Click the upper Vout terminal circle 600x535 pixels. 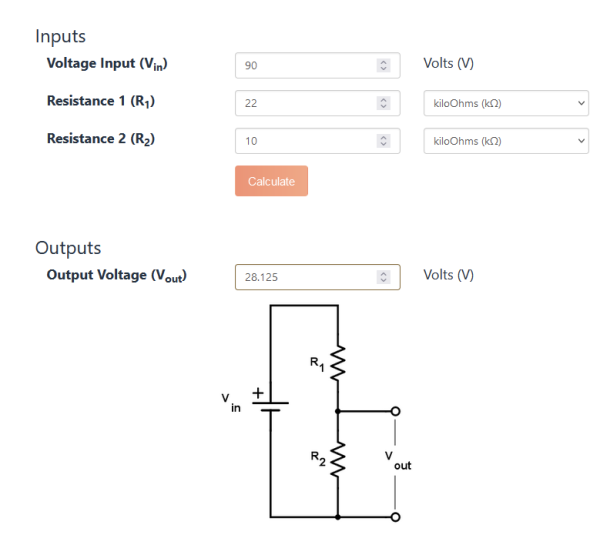(395, 411)
